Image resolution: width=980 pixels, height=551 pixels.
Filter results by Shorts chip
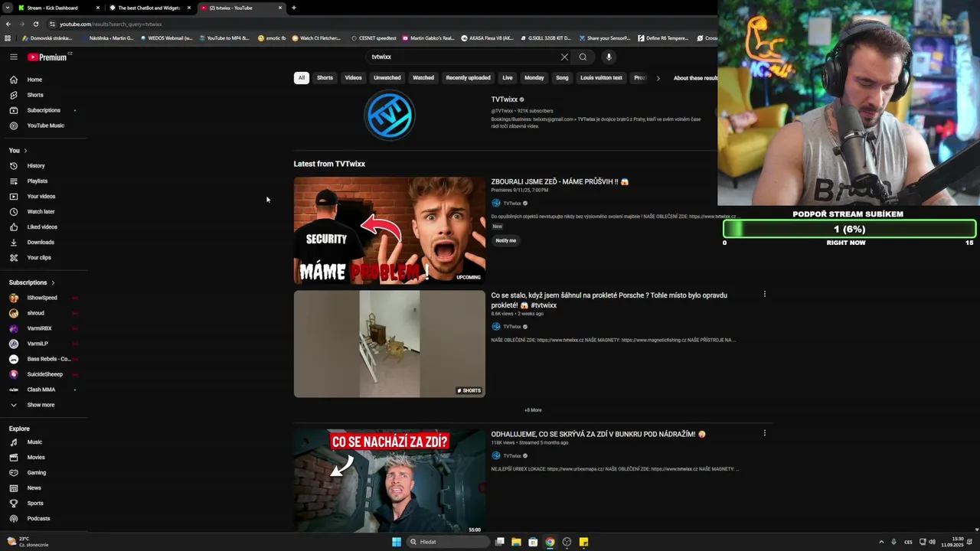[x=325, y=78]
